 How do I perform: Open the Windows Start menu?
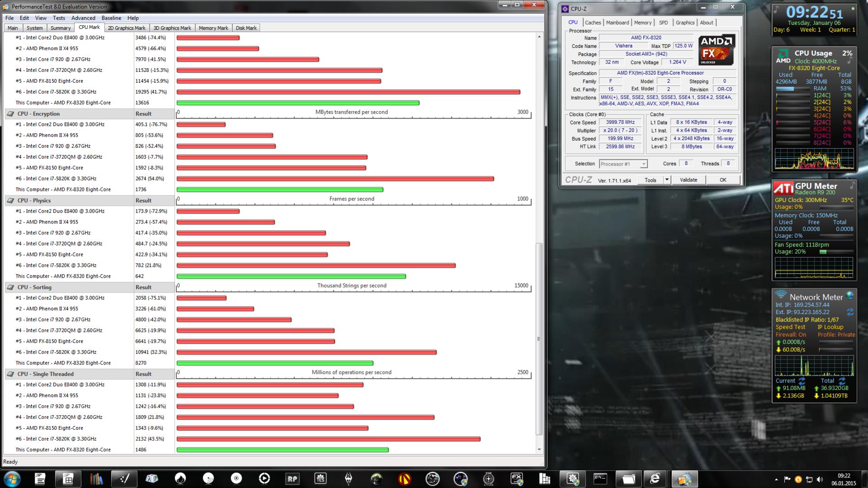(x=12, y=479)
